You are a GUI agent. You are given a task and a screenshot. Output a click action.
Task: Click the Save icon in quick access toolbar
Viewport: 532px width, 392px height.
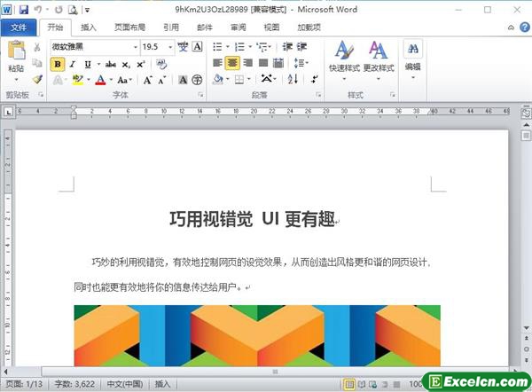coord(23,10)
